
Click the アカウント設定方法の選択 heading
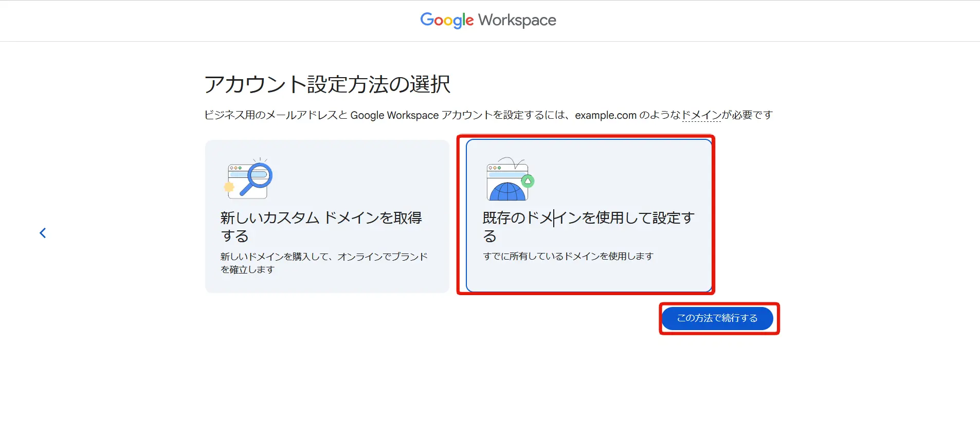328,84
